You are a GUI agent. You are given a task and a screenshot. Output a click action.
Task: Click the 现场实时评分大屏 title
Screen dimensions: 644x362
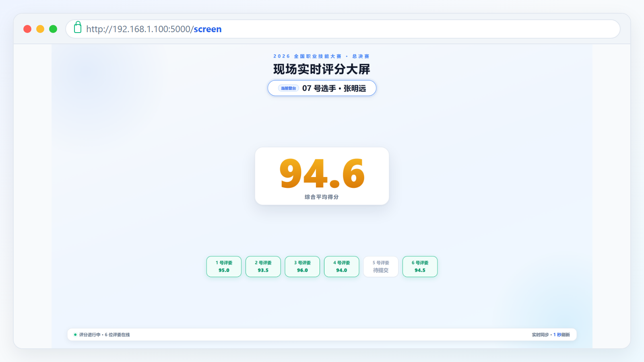(x=322, y=69)
